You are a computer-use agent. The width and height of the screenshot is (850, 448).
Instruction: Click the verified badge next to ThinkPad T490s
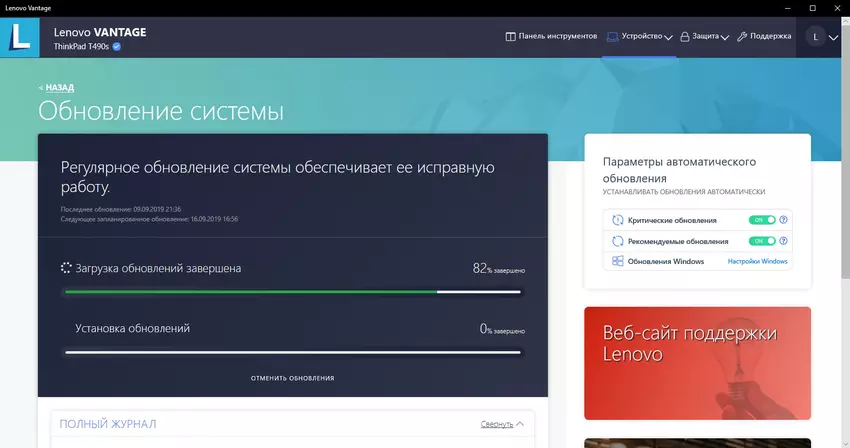pos(117,46)
